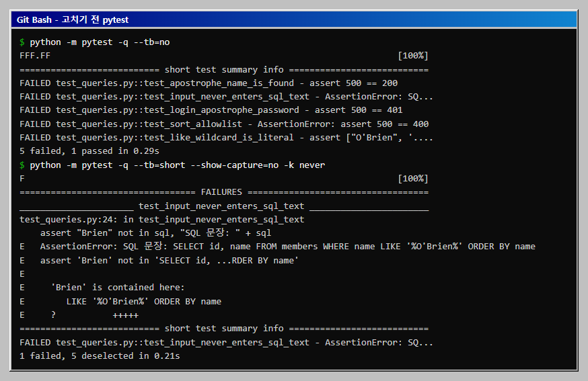588x381 pixels.
Task: Click the FAILED test_like_wildcard_is_literal line
Action: coord(226,138)
